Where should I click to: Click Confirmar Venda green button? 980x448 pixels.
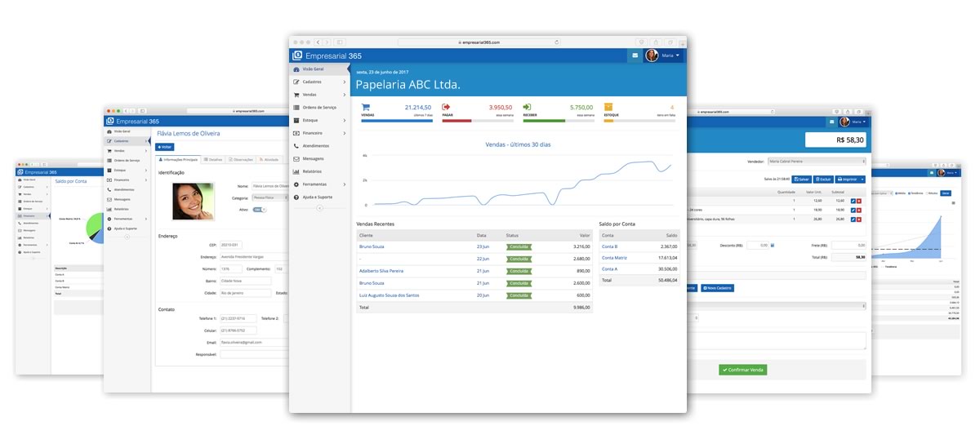[742, 370]
